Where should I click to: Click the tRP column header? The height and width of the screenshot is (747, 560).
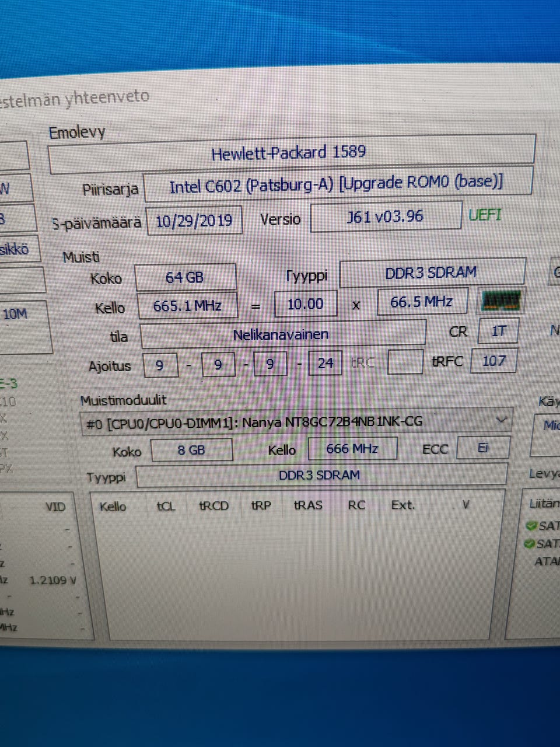click(x=261, y=505)
